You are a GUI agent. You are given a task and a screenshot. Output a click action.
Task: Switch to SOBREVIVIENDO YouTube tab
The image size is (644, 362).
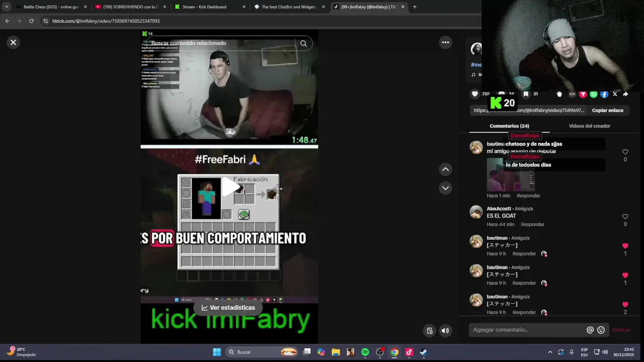(x=130, y=7)
